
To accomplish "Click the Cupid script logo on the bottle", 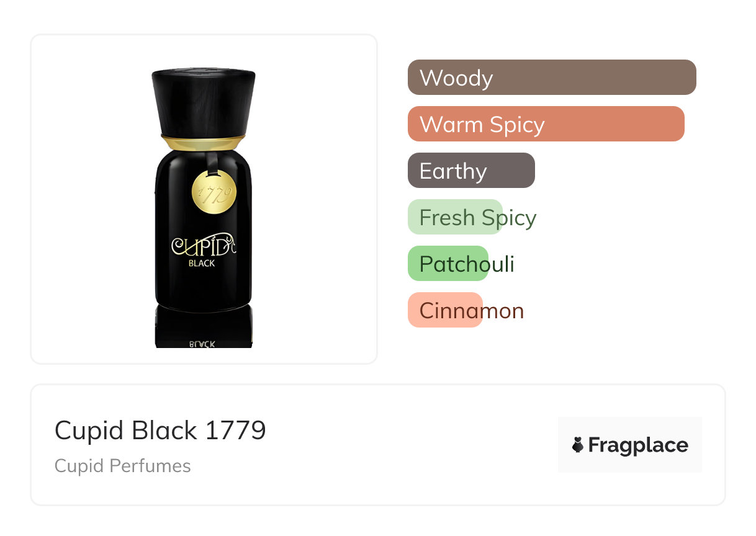I will pyautogui.click(x=202, y=245).
